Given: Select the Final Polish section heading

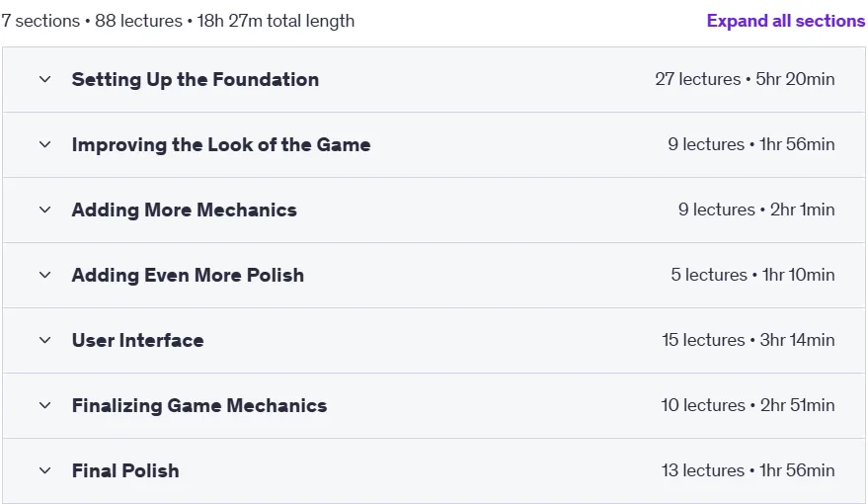Looking at the screenshot, I should pyautogui.click(x=125, y=470).
